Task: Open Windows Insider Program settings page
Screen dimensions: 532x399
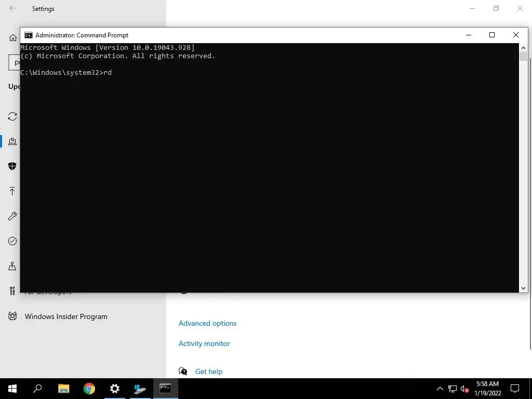Action: tap(66, 316)
